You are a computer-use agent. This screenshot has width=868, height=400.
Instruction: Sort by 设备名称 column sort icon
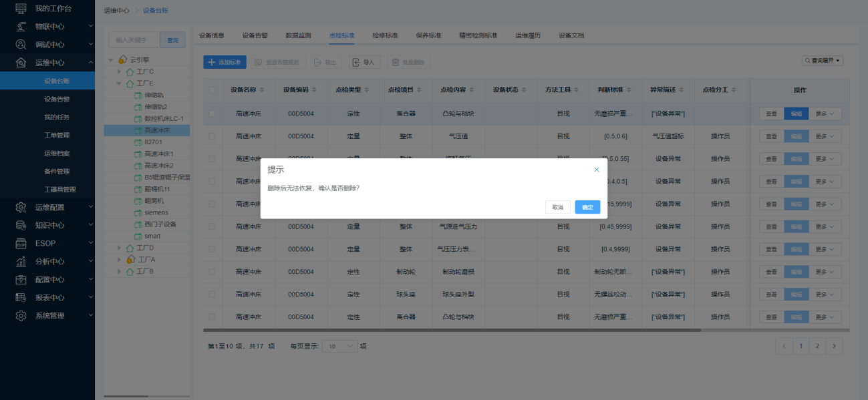pyautogui.click(x=262, y=89)
